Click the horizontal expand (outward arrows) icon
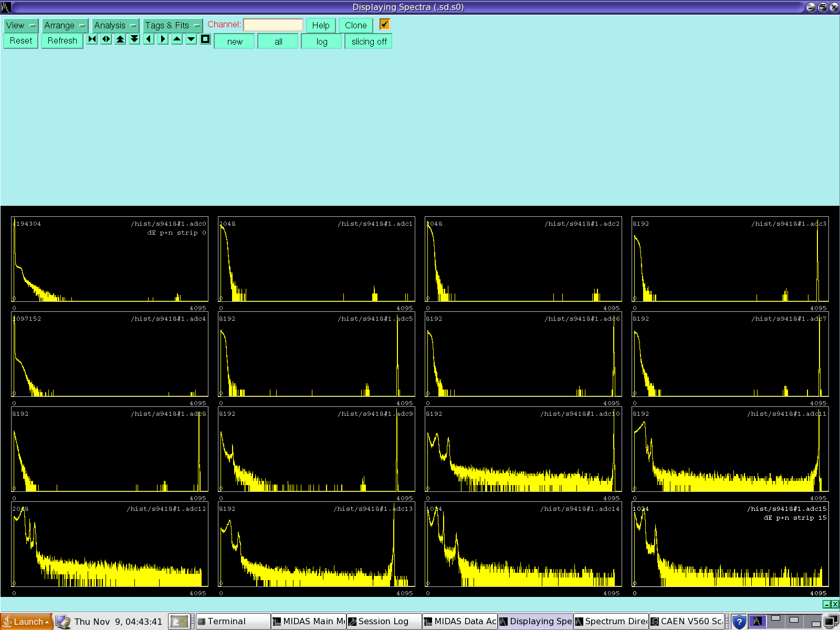 (x=107, y=39)
